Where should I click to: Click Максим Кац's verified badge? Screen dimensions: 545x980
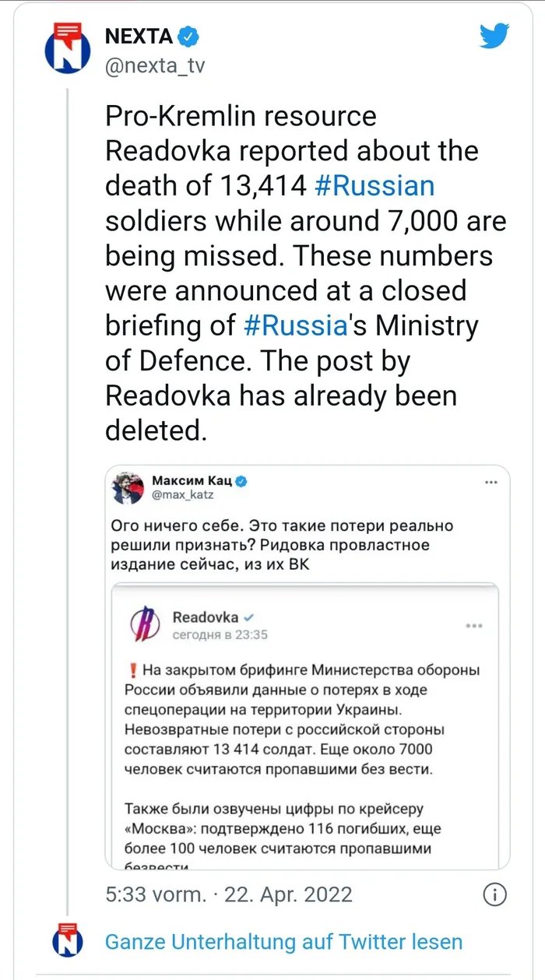tap(242, 481)
